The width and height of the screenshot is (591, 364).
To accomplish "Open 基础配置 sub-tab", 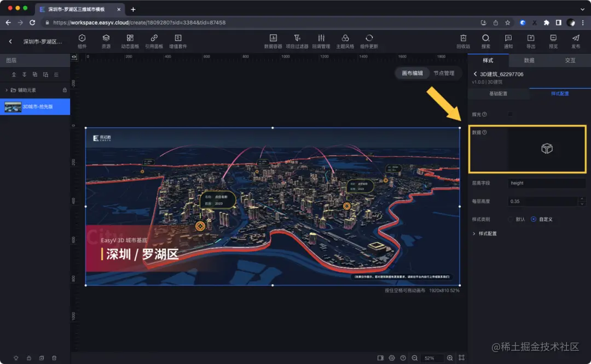I will (499, 93).
